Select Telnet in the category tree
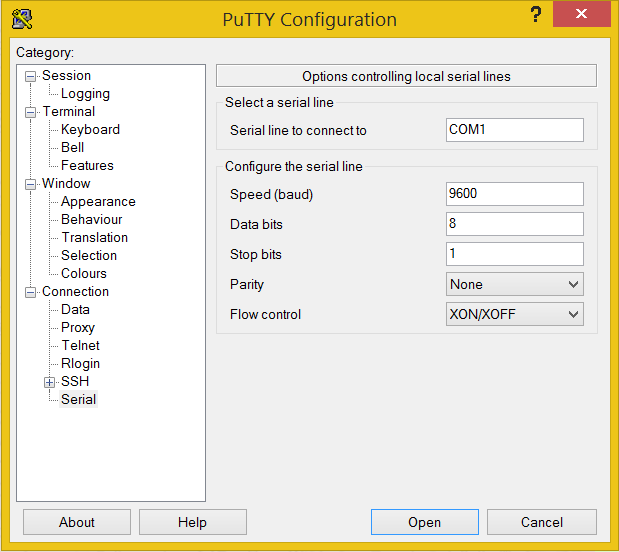Viewport: 619px width, 552px height. pyautogui.click(x=80, y=346)
